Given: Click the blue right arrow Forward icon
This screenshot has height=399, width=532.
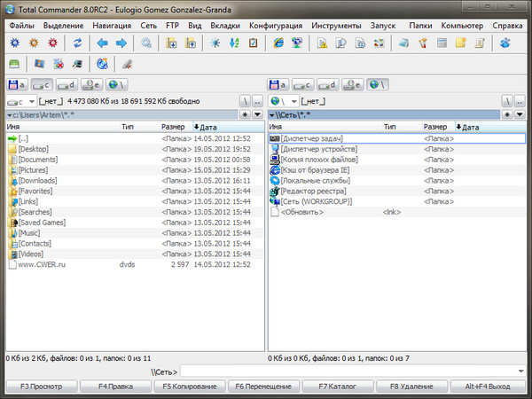Looking at the screenshot, I should 121,43.
